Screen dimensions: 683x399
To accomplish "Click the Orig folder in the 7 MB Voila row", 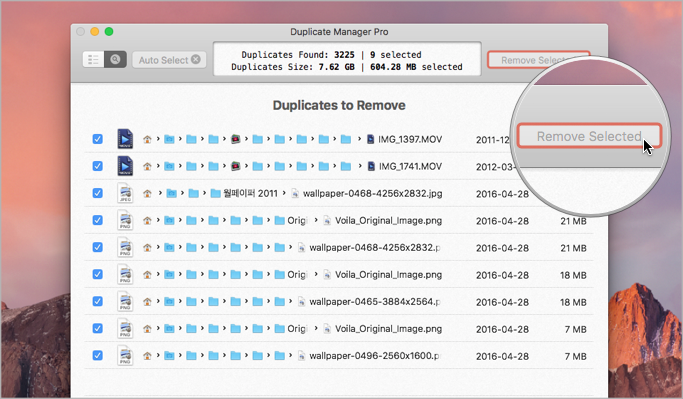I will point(291,328).
